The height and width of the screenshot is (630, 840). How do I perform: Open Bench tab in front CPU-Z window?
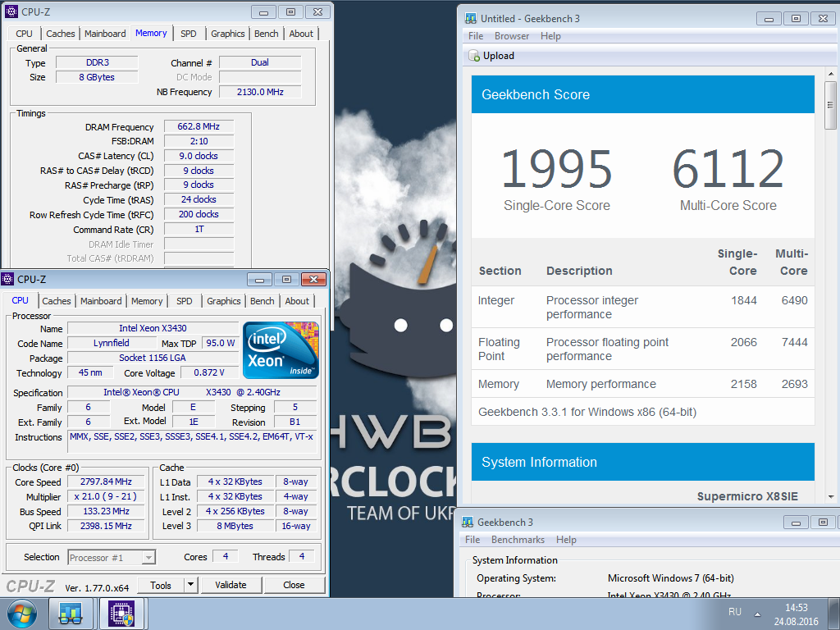click(x=262, y=301)
